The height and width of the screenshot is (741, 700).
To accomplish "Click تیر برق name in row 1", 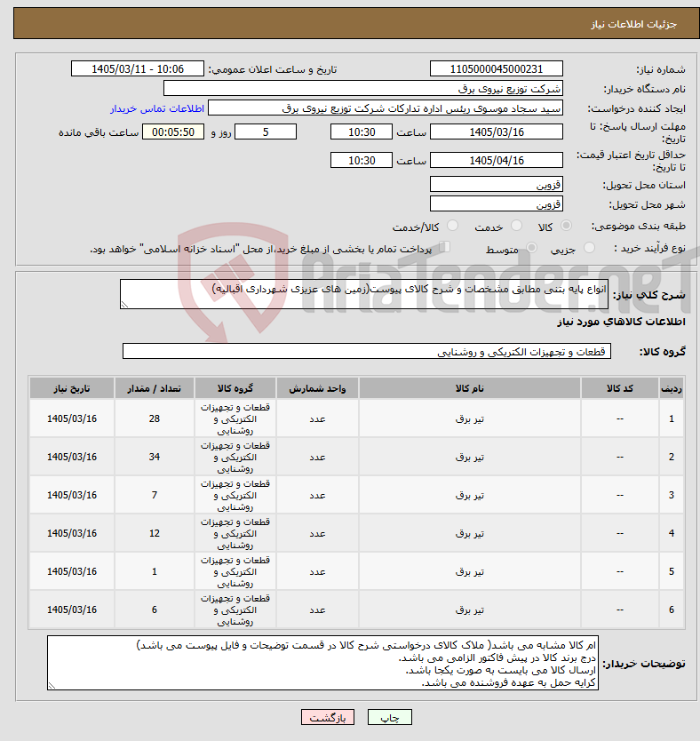I will 470,418.
